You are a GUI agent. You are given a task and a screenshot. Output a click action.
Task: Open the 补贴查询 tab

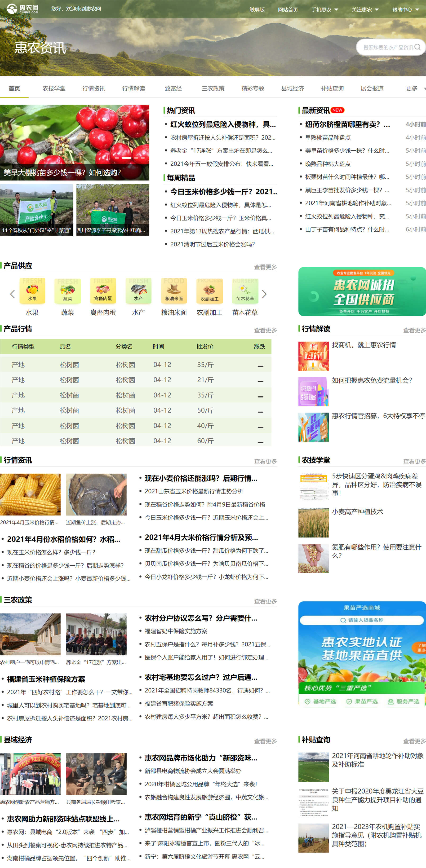332,88
